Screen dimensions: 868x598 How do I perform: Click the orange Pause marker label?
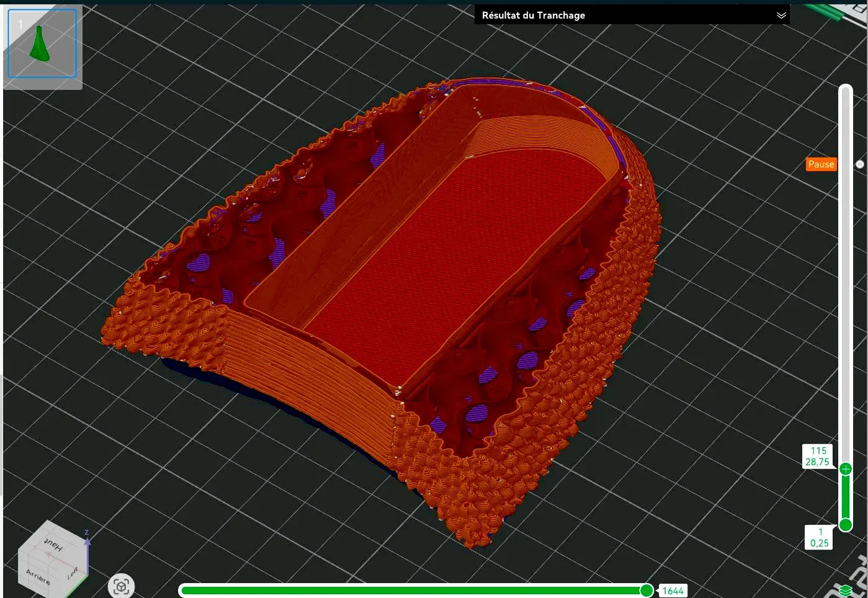click(821, 164)
